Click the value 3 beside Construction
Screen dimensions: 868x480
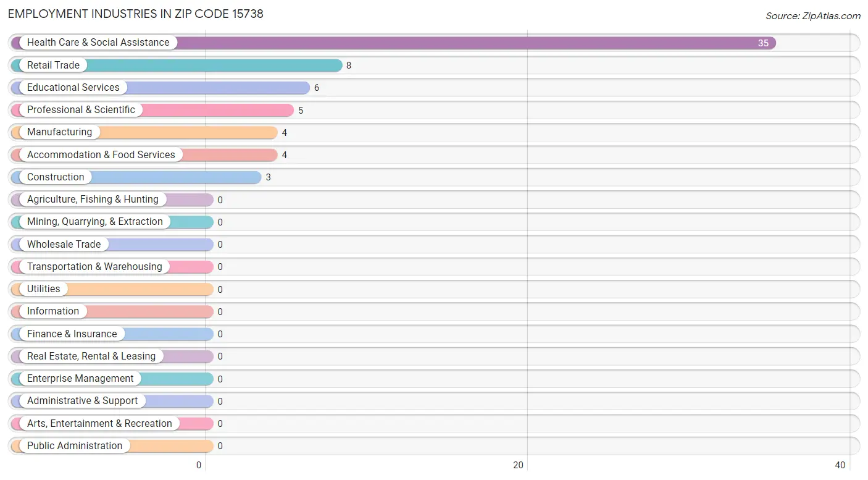tap(269, 177)
